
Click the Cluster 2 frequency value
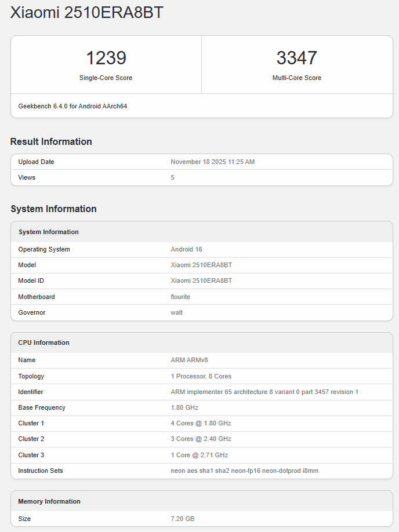(x=201, y=439)
